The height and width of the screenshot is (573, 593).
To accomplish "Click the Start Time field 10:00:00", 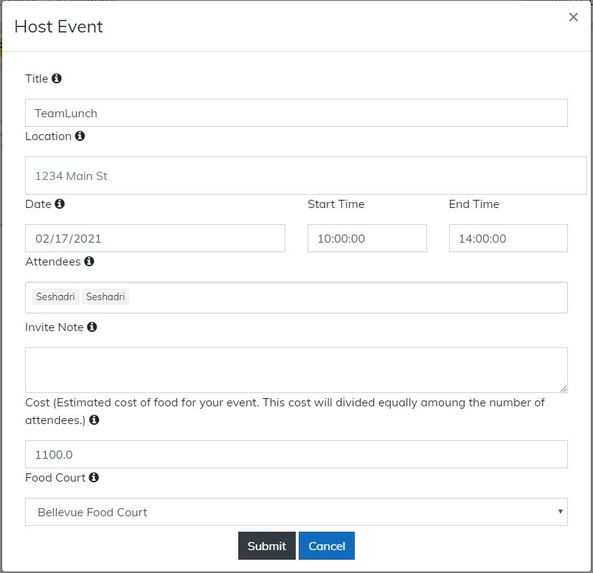I will pos(367,238).
